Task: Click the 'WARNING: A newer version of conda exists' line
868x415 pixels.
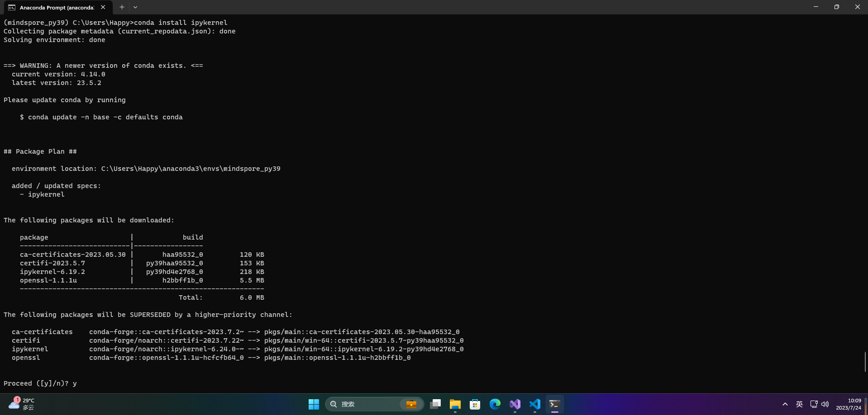Action: [x=103, y=66]
